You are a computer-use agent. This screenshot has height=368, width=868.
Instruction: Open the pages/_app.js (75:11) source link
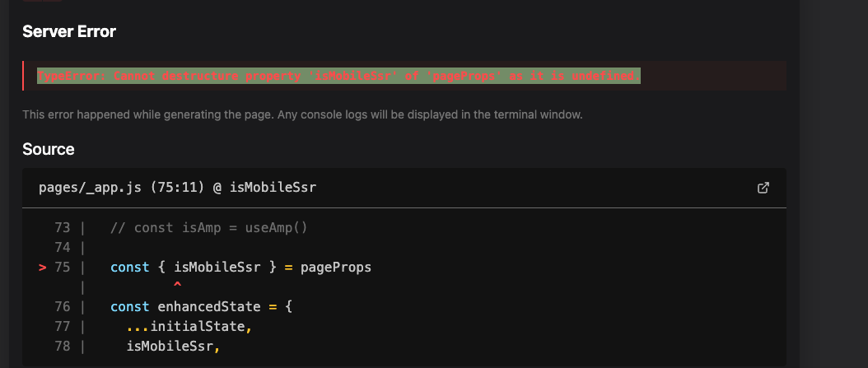177,188
